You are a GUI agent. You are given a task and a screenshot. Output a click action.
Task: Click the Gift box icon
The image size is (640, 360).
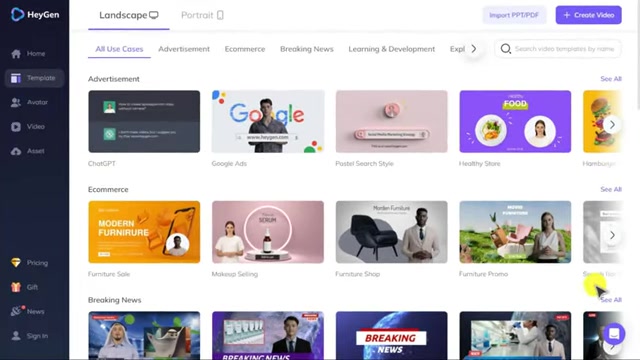[16, 287]
